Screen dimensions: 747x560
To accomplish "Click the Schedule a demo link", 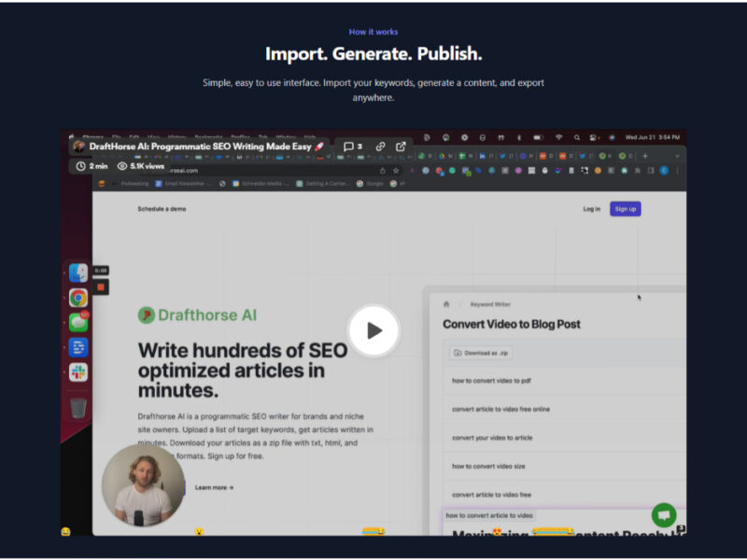I will point(162,209).
